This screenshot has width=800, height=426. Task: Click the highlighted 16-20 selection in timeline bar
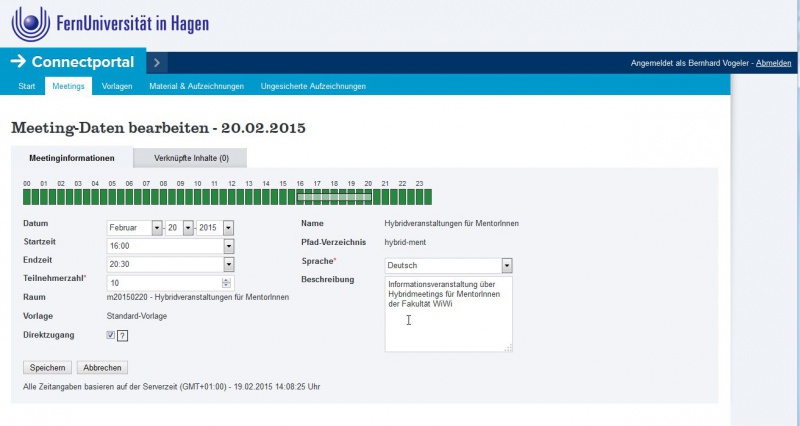(334, 196)
